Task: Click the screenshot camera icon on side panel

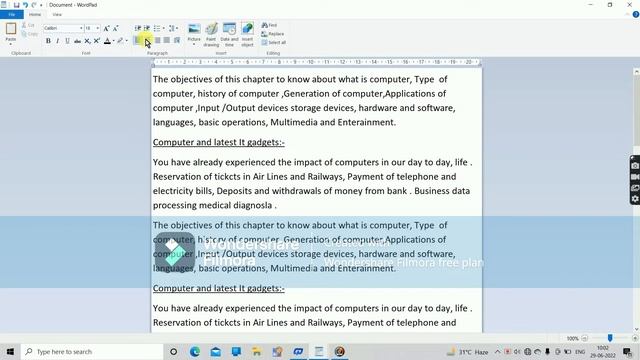Action: coord(635,166)
